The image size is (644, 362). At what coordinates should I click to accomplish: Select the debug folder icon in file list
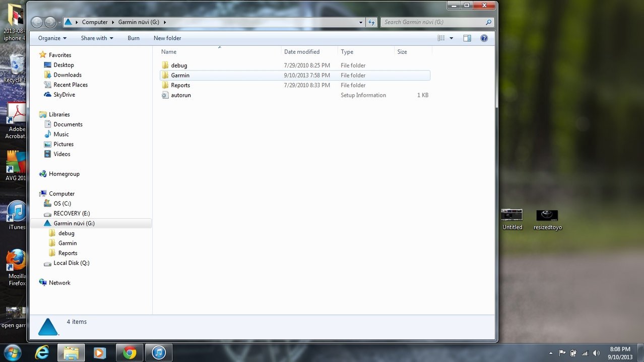pos(165,65)
